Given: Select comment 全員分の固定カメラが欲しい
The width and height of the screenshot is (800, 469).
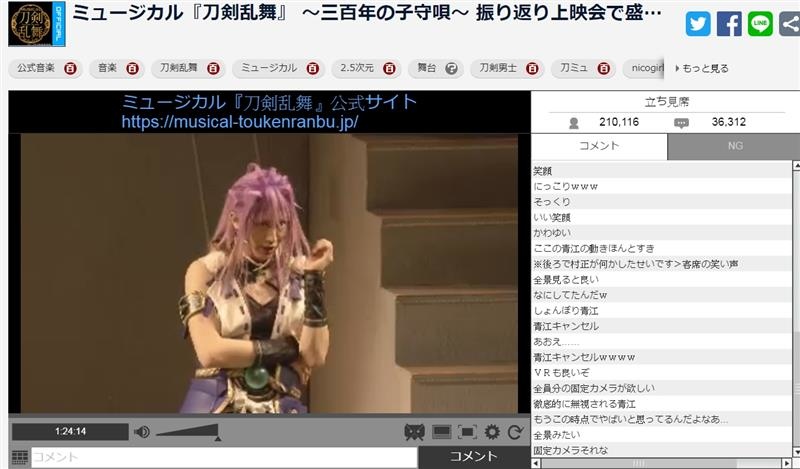Looking at the screenshot, I should tap(662, 388).
